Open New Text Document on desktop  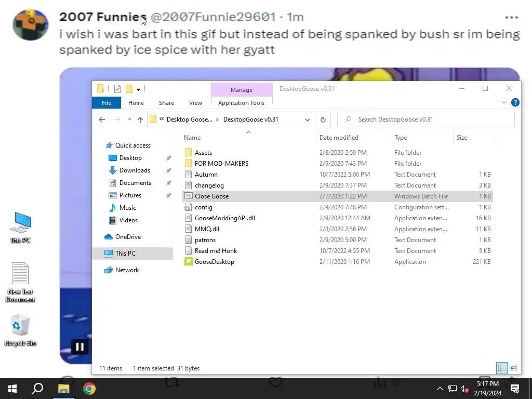(x=20, y=282)
